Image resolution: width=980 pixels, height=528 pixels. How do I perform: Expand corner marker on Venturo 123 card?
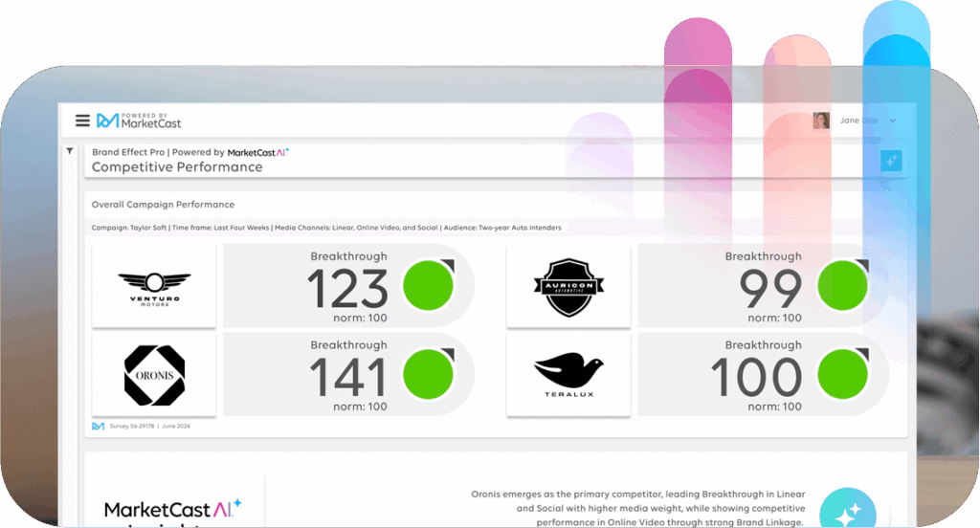447,266
